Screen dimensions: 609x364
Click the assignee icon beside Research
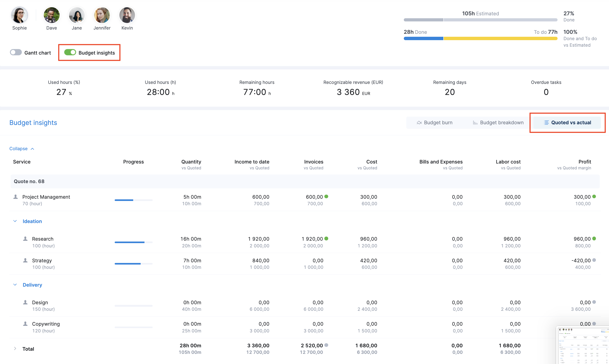coord(25,238)
